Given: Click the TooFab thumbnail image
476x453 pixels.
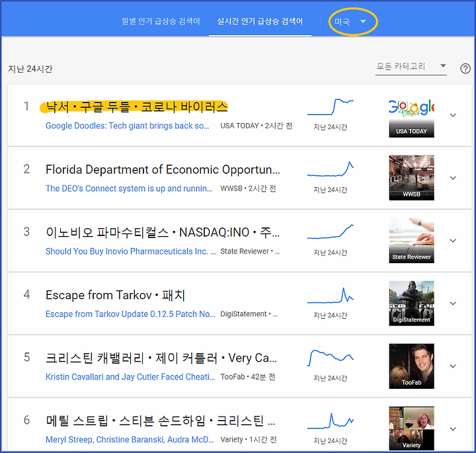Looking at the screenshot, I should coord(411,366).
